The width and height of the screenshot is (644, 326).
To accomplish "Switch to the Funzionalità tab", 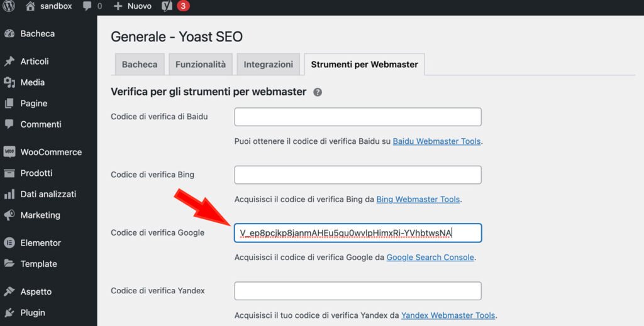I will point(201,64).
